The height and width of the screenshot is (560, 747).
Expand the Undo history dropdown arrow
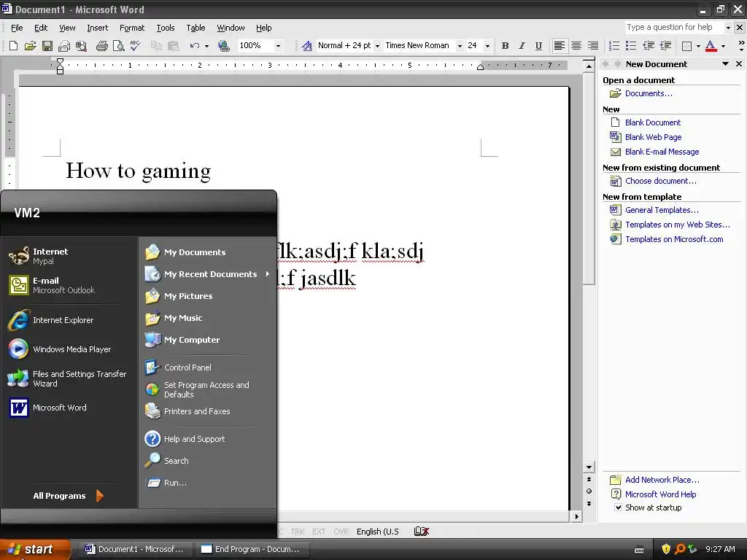point(206,46)
